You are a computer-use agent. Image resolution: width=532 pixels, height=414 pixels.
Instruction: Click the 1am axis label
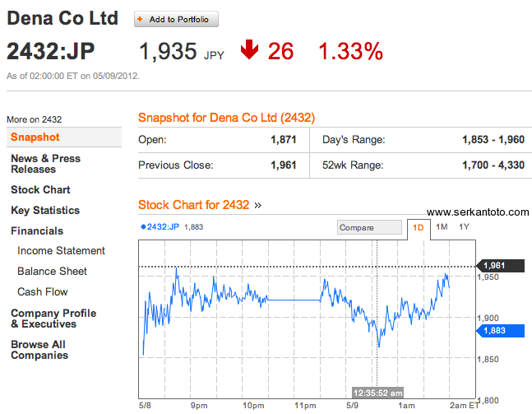tap(406, 406)
